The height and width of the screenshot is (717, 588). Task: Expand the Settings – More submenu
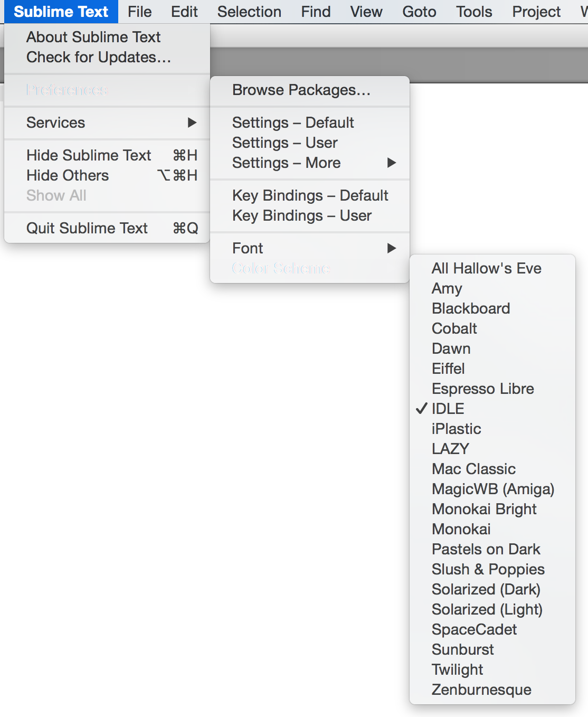(286, 163)
